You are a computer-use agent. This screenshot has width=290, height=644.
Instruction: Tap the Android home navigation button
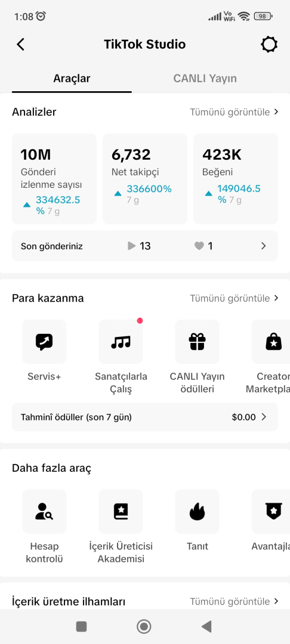pyautogui.click(x=144, y=626)
